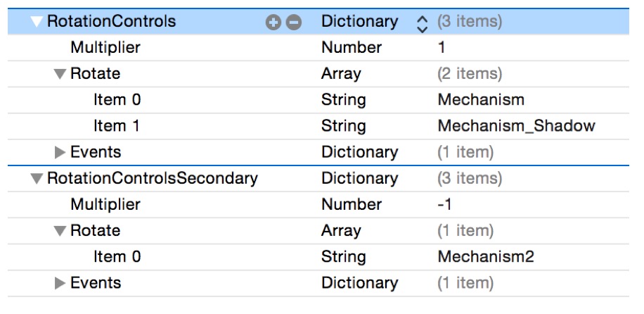Collapse the RotationControls dictionary
This screenshot has width=644, height=314.
[x=37, y=23]
